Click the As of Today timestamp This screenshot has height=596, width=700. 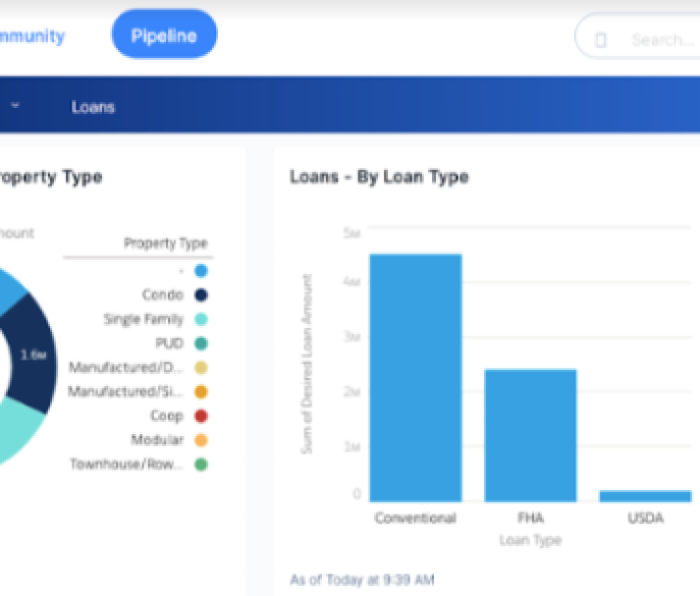[362, 579]
